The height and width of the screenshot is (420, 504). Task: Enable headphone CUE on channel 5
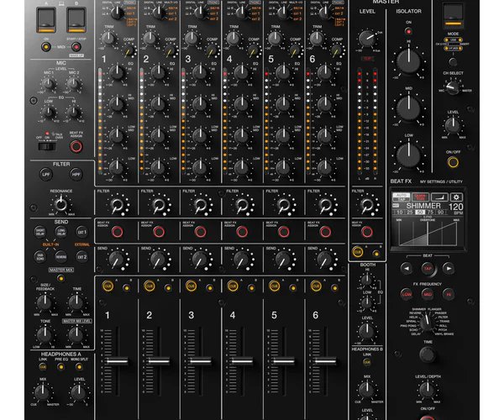(274, 286)
